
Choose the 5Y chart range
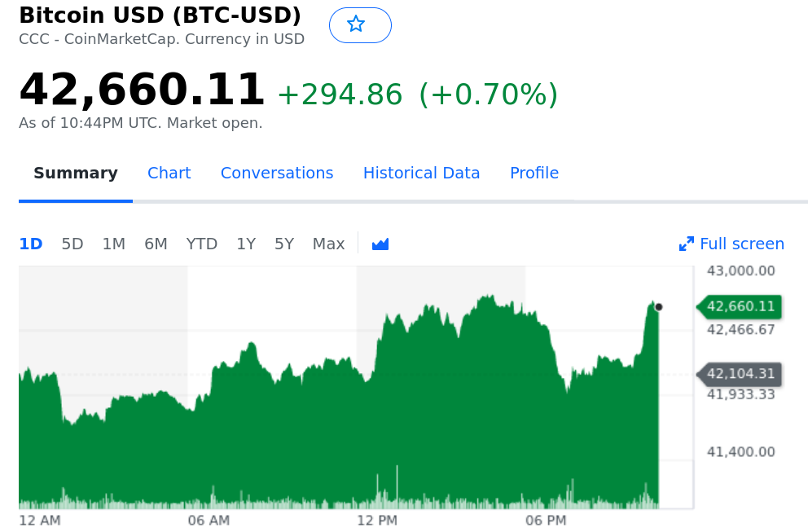pyautogui.click(x=284, y=244)
